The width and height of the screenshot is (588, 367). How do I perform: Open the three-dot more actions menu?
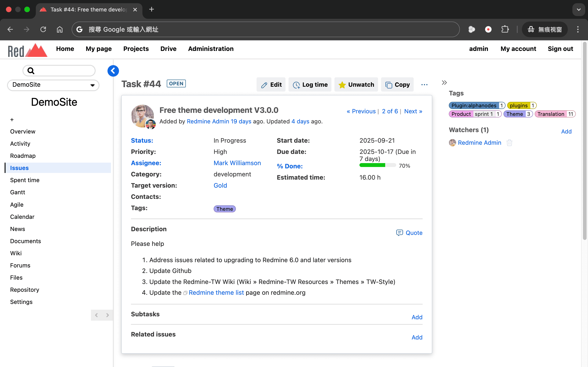coord(424,85)
